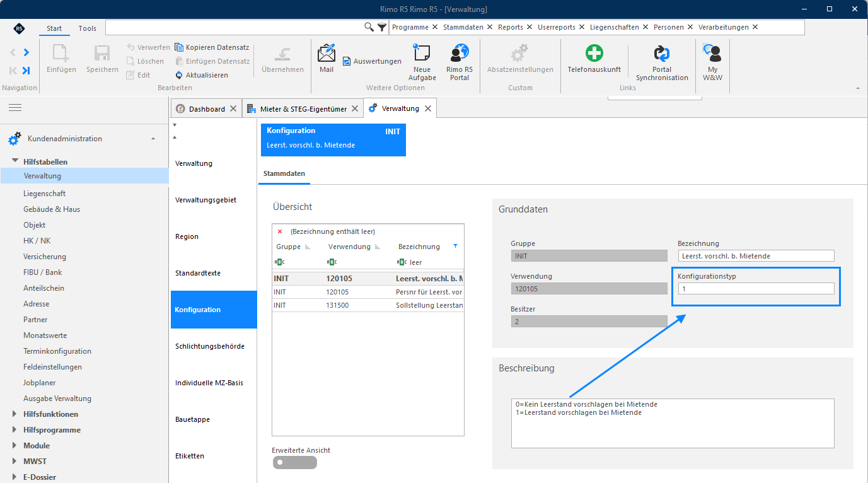Click the Beschreibung text area
868x483 pixels.
(673, 423)
